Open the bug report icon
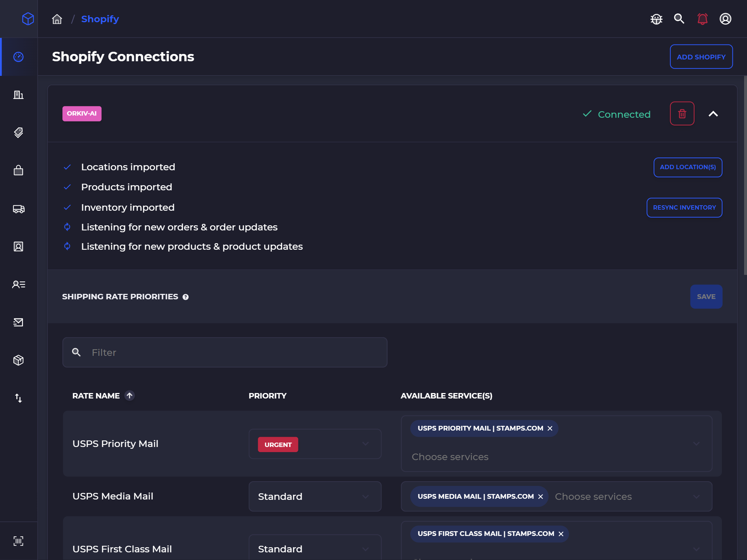This screenshot has width=747, height=560. [656, 19]
